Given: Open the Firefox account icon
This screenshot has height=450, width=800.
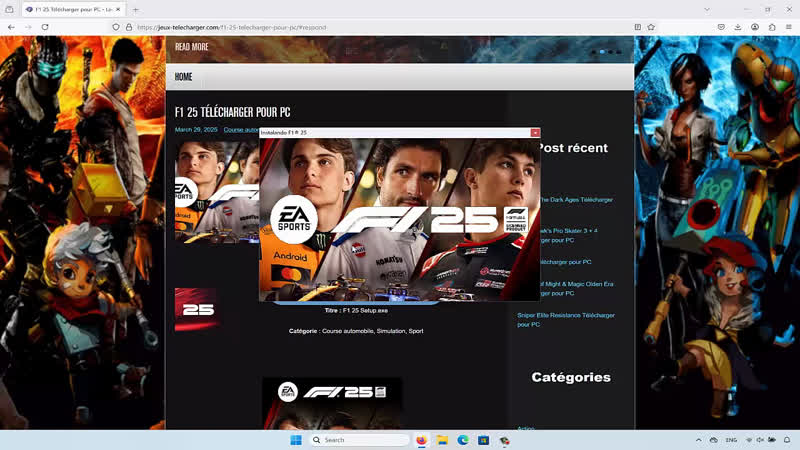Looking at the screenshot, I should pyautogui.click(x=755, y=27).
